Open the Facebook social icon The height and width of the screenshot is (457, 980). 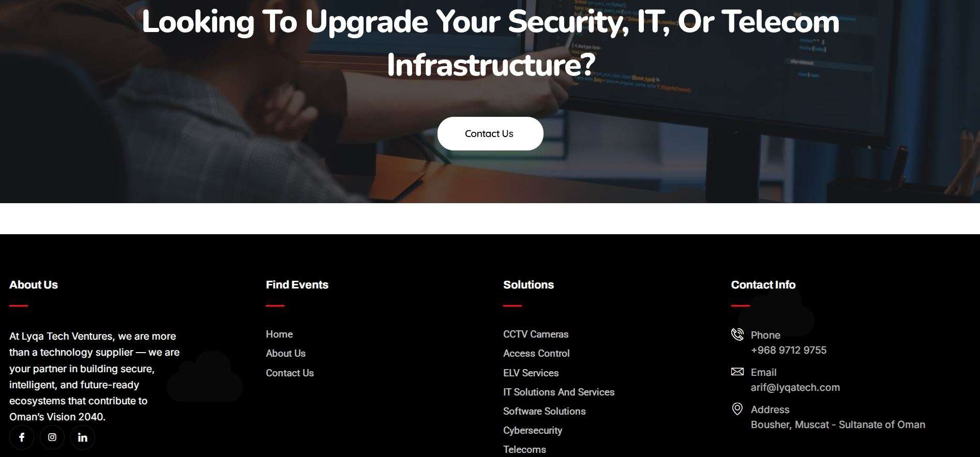22,437
